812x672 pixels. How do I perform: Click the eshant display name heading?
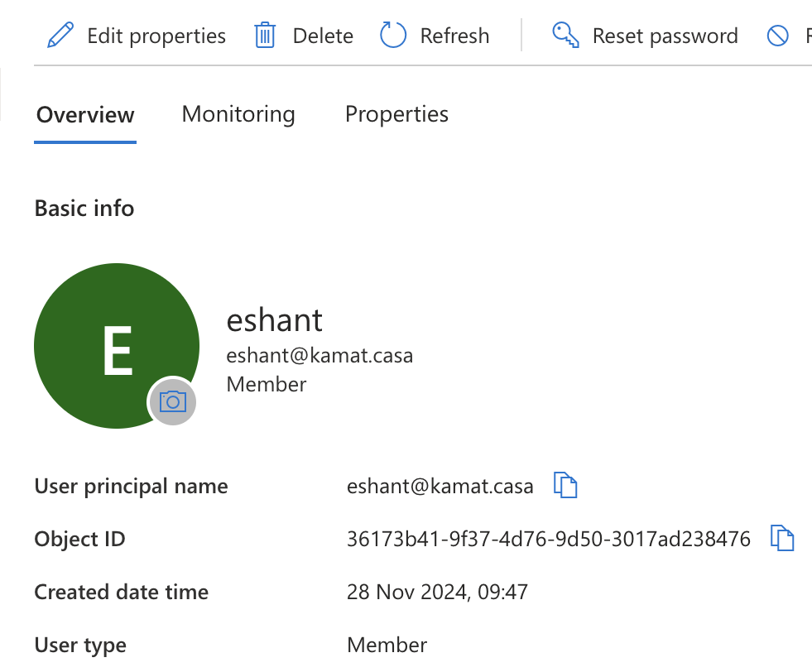[x=275, y=319]
